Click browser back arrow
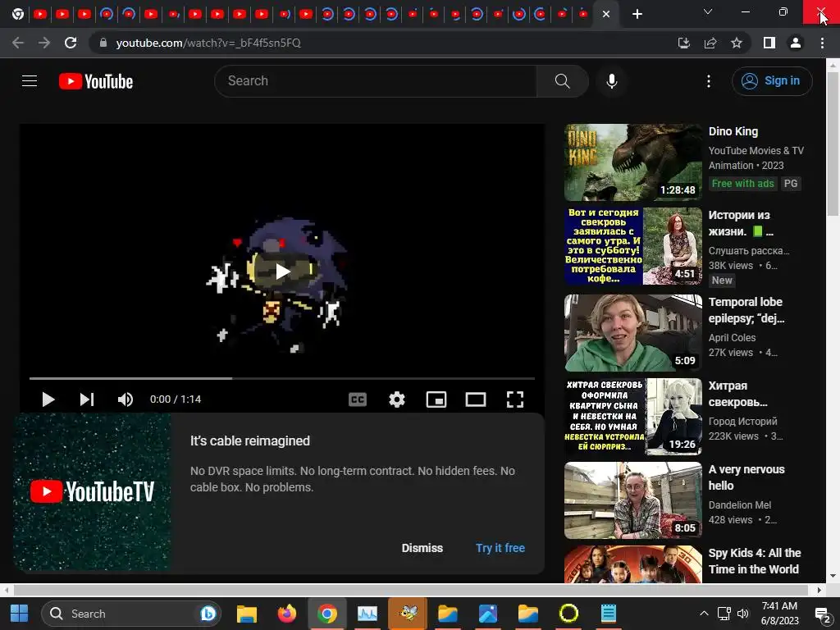 tap(18, 43)
